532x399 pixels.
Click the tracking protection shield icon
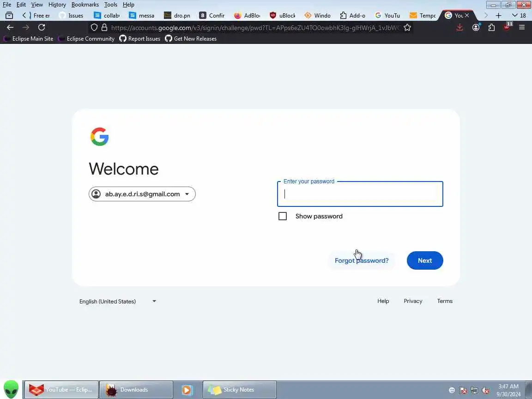94,28
